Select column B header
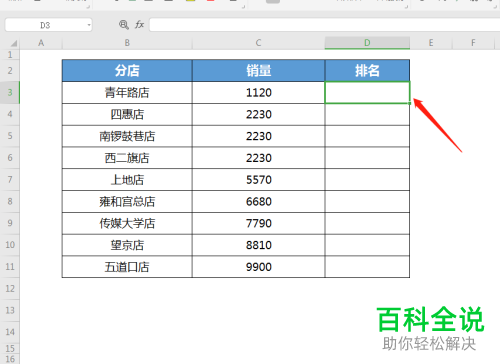The height and width of the screenshot is (364, 500). 127,43
